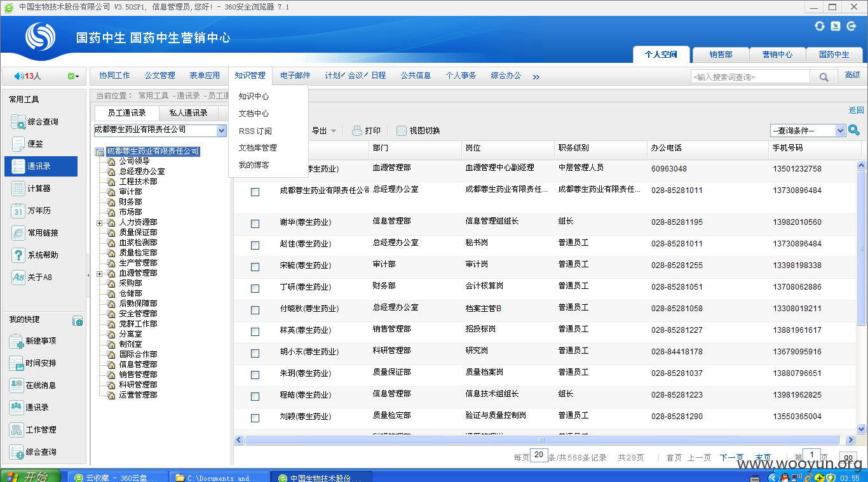Select 财务部 in the department tree

click(x=130, y=202)
